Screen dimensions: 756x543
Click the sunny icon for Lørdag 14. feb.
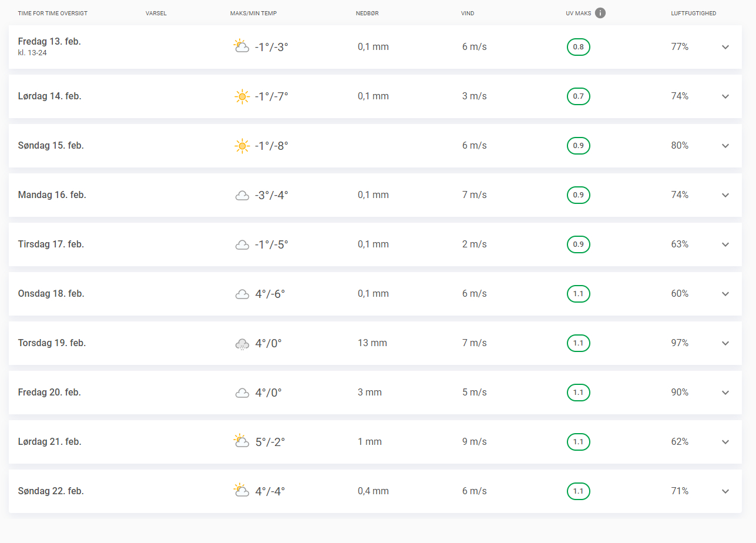click(241, 96)
